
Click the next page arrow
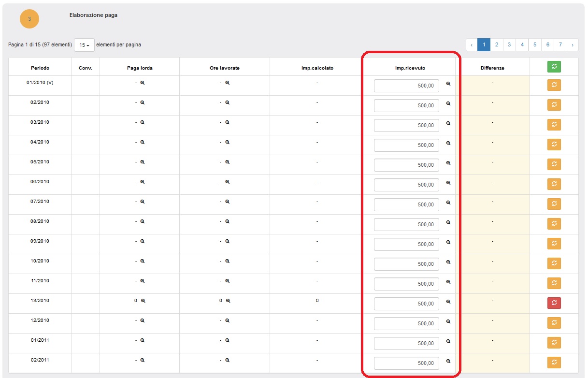click(x=573, y=44)
